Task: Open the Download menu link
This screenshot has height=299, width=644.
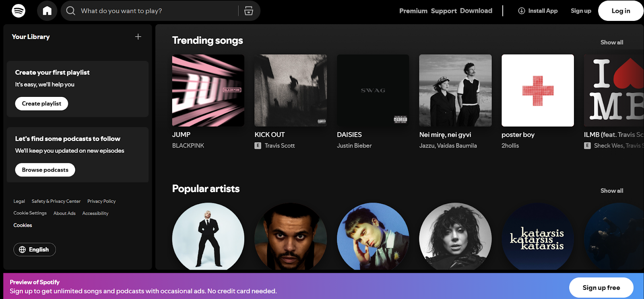Action: pyautogui.click(x=476, y=11)
